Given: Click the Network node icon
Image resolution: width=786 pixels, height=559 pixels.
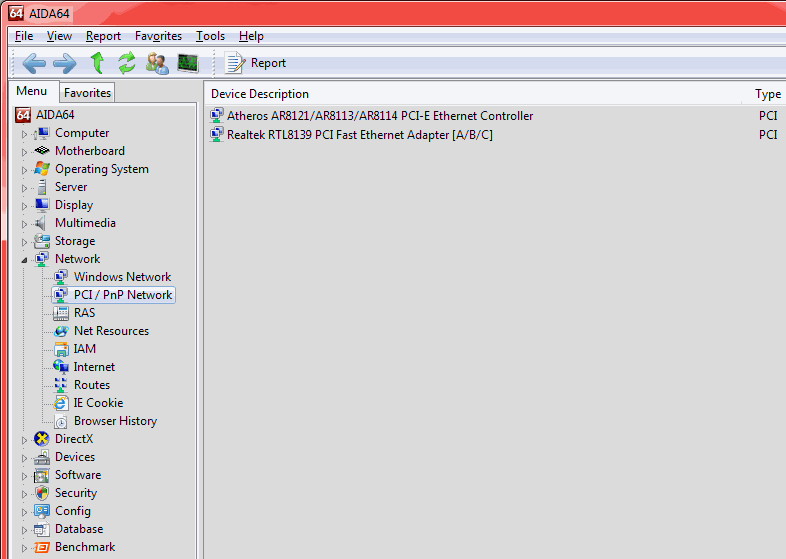Looking at the screenshot, I should click(42, 259).
